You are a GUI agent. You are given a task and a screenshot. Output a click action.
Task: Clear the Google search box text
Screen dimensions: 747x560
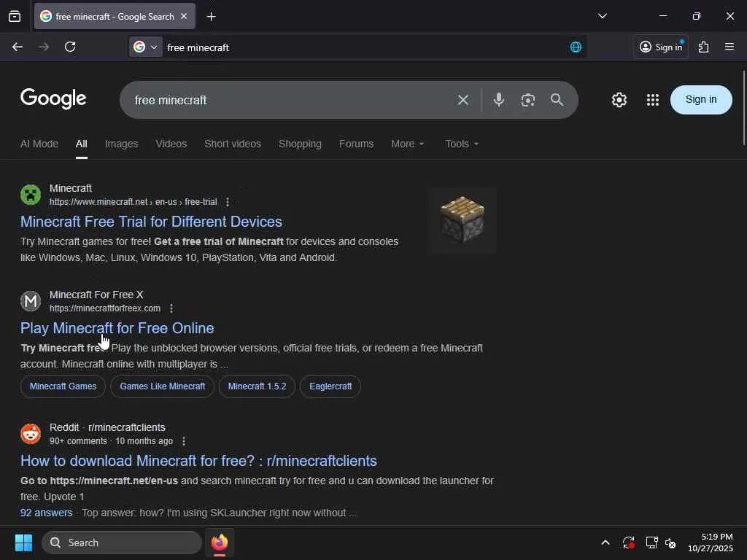click(463, 100)
